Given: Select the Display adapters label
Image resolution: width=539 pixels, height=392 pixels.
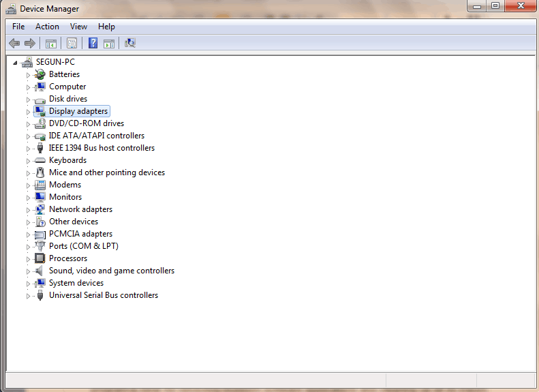Looking at the screenshot, I should (78, 111).
